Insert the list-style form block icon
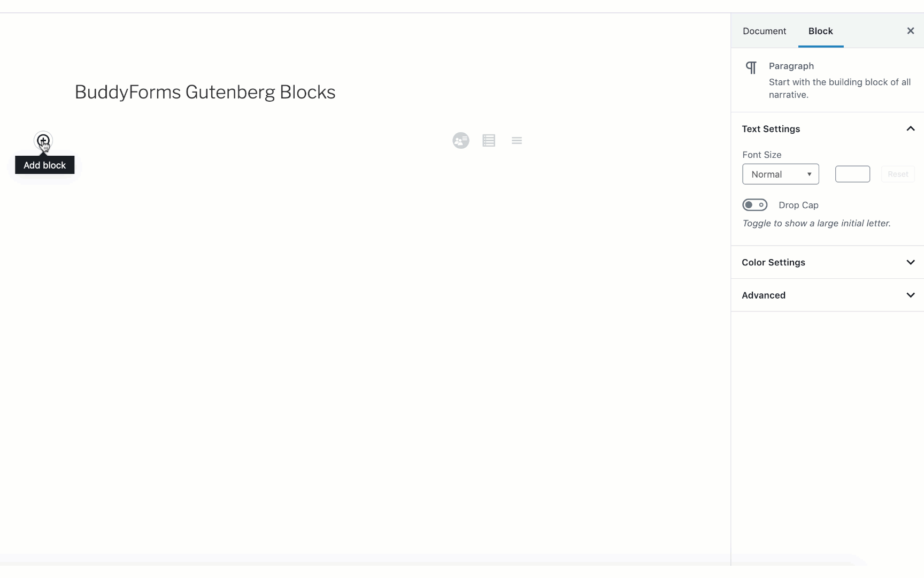Image resolution: width=924 pixels, height=578 pixels. (489, 141)
